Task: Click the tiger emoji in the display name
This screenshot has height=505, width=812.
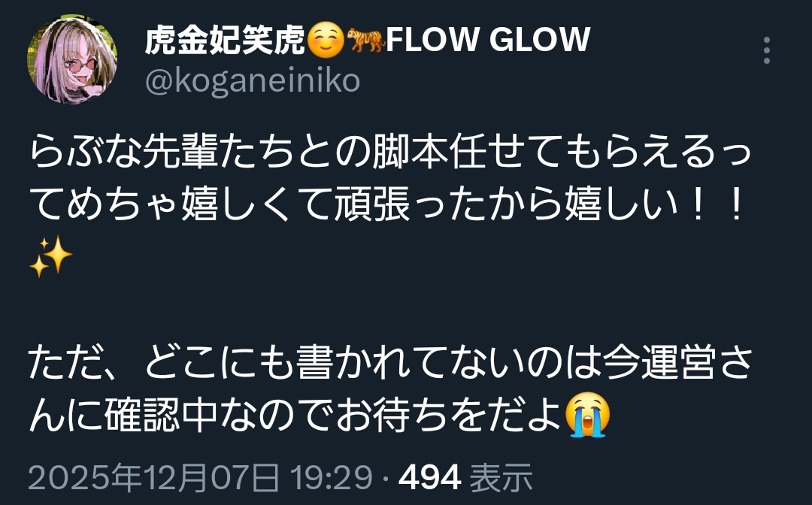Action: coord(365,40)
